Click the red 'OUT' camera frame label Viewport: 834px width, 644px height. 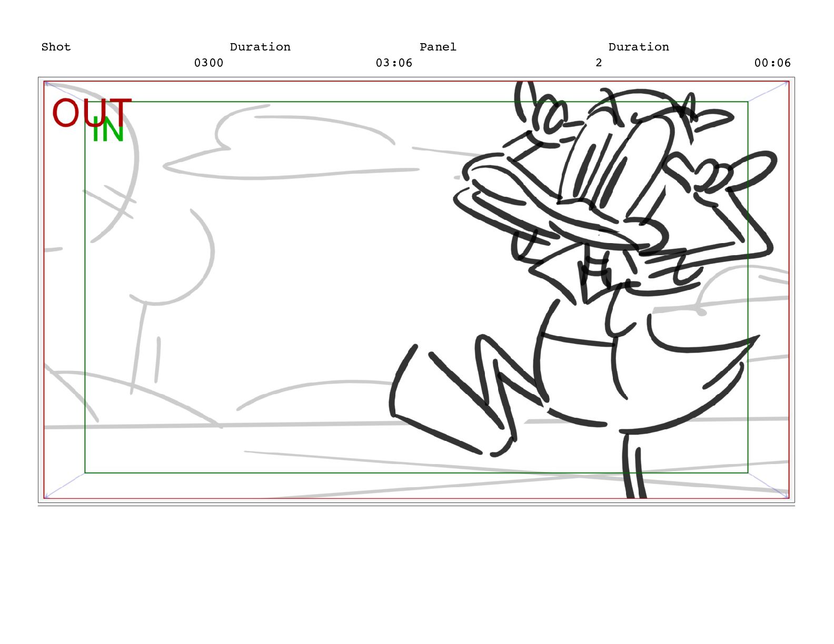click(92, 112)
